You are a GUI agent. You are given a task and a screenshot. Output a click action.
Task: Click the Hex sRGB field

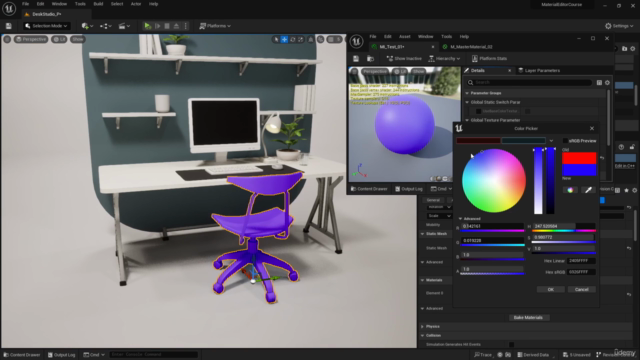(581, 272)
